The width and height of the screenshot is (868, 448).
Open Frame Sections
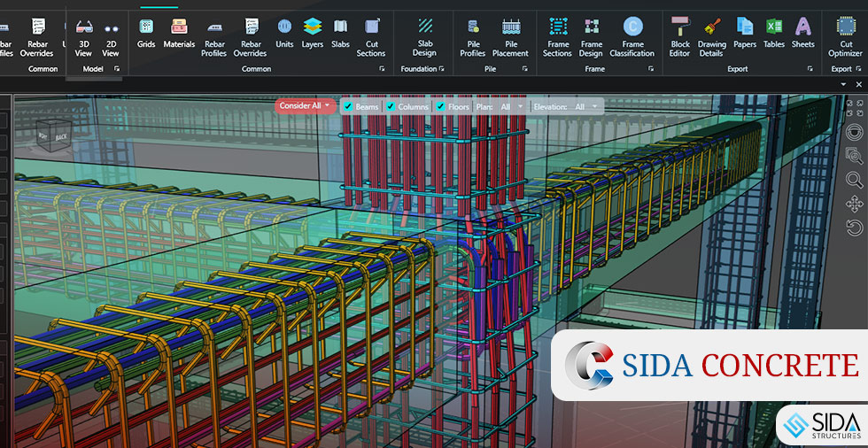[x=557, y=37]
